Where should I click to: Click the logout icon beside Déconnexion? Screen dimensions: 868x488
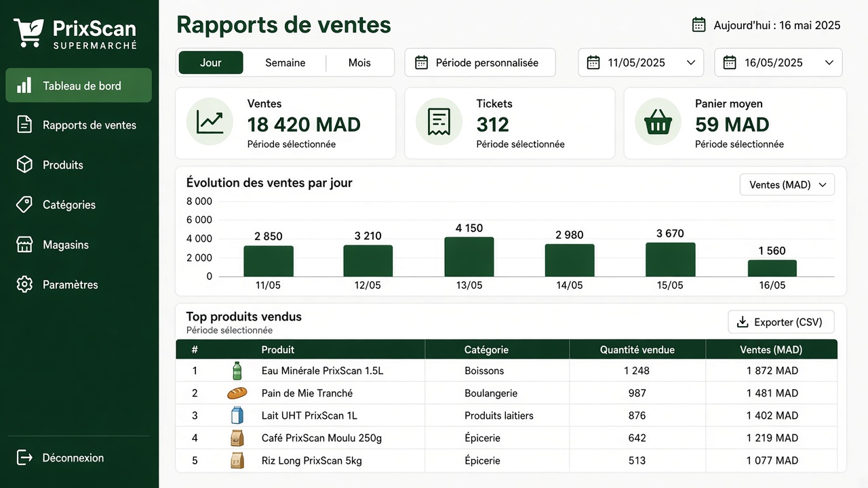coord(24,457)
